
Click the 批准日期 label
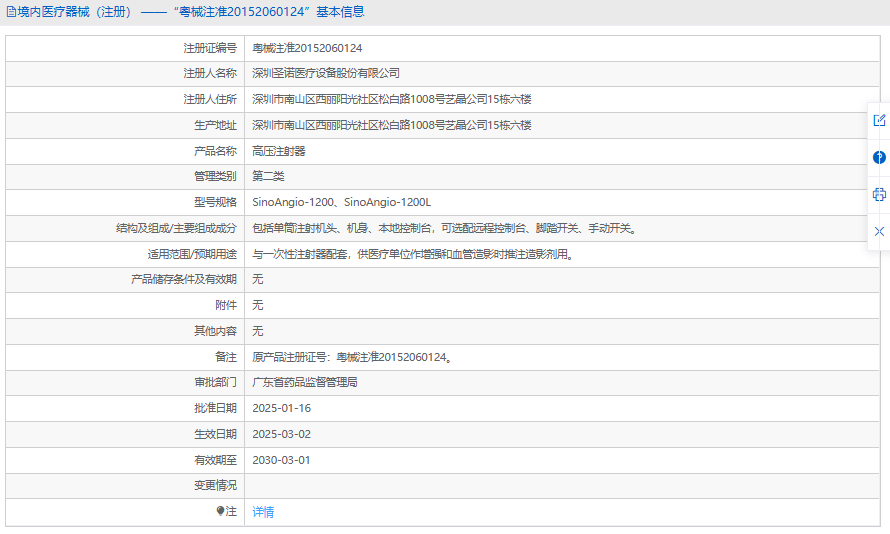pyautogui.click(x=215, y=409)
